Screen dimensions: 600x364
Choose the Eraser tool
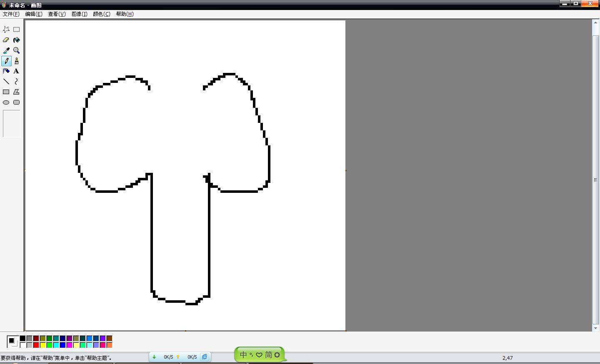6,40
